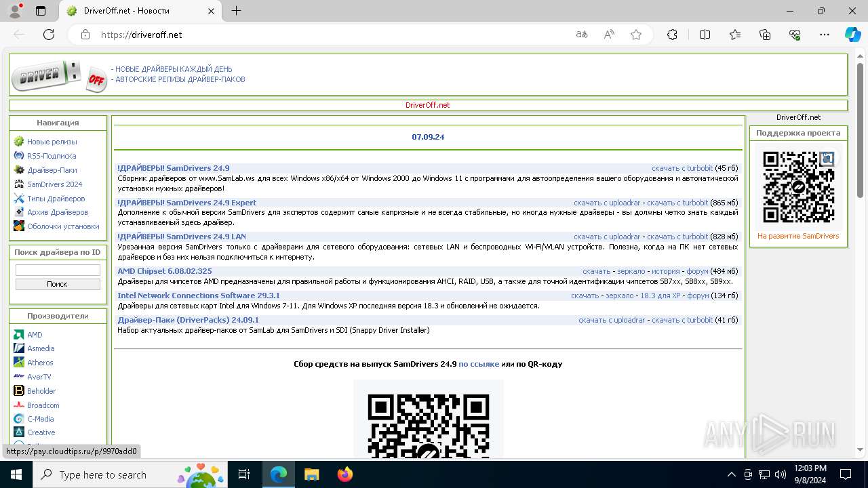This screenshot has width=868, height=488.
Task: Open the Favorites list icon
Action: tap(735, 35)
